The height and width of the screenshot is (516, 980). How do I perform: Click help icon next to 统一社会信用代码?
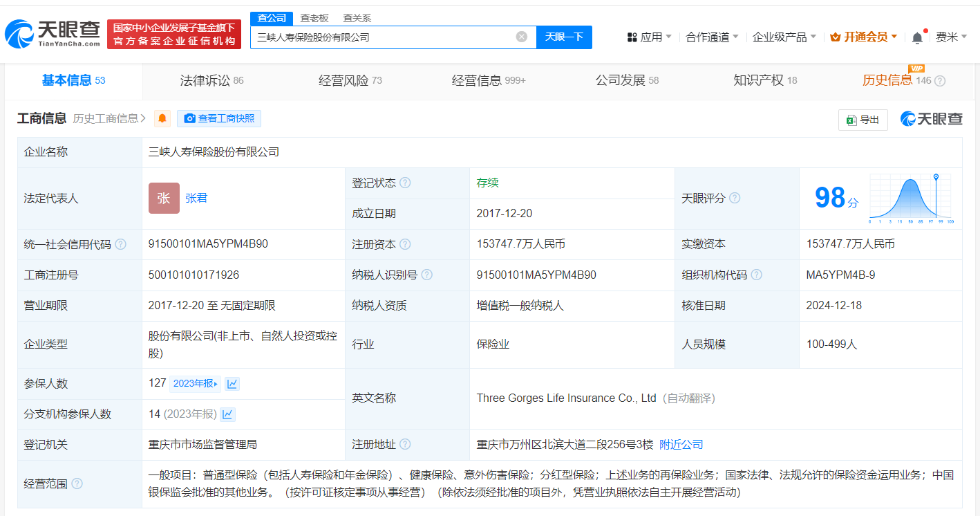[121, 244]
